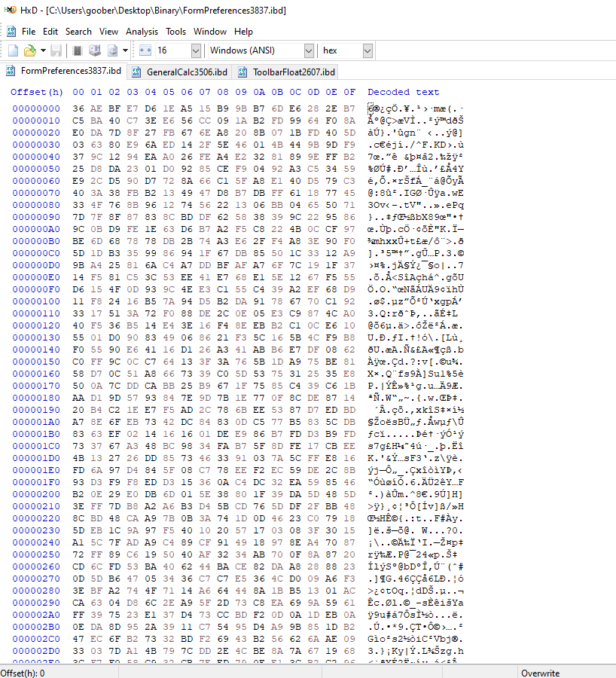The image size is (616, 678).
Task: Click decoded text 3.}¡Ky|Ý.L¾Šzg.h
Action: pyautogui.click(x=416, y=651)
